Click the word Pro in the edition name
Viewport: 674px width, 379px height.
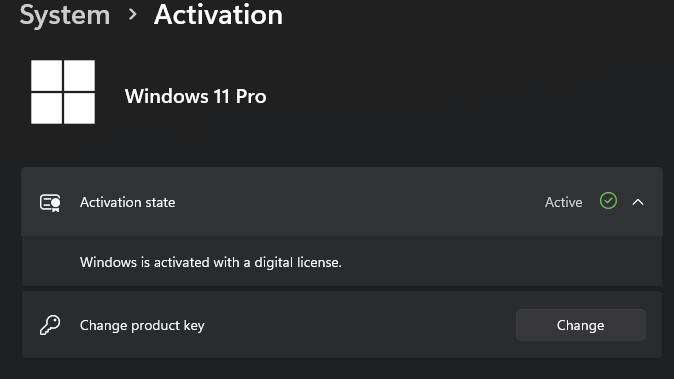point(251,96)
